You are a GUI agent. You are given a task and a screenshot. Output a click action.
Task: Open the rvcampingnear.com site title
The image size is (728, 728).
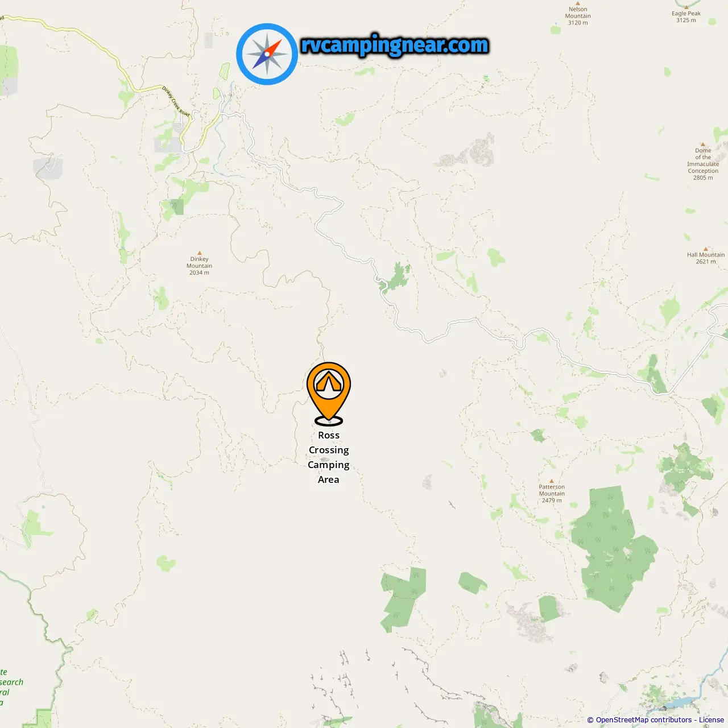coord(394,45)
